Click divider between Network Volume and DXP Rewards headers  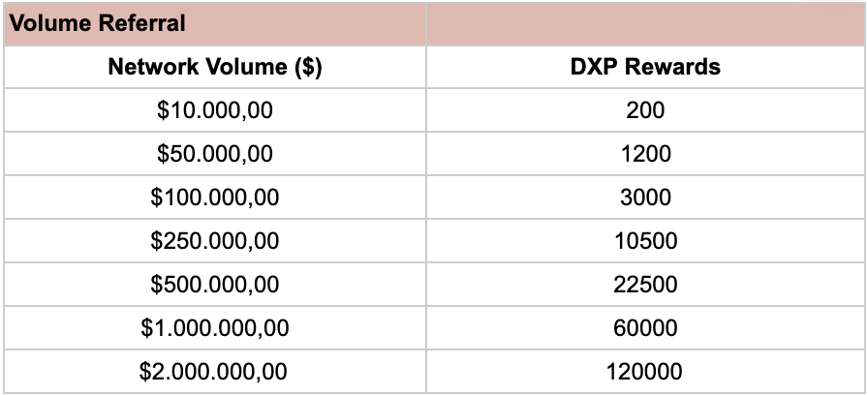(x=426, y=67)
